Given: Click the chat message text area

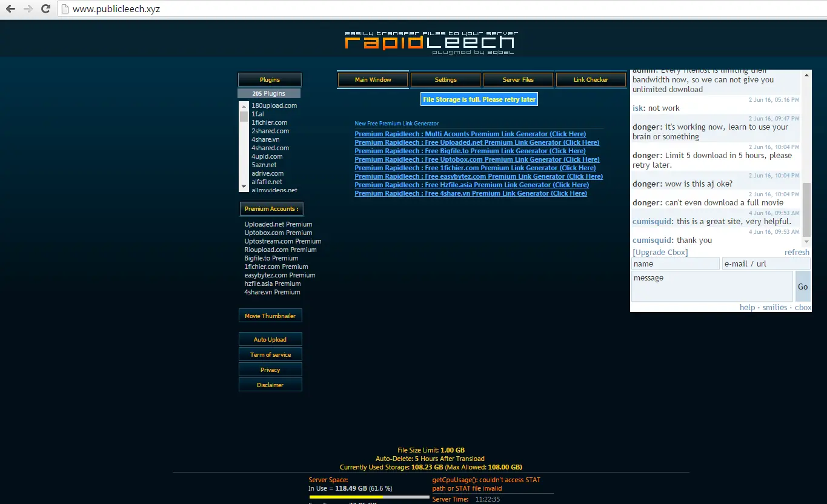Looking at the screenshot, I should pyautogui.click(x=712, y=286).
